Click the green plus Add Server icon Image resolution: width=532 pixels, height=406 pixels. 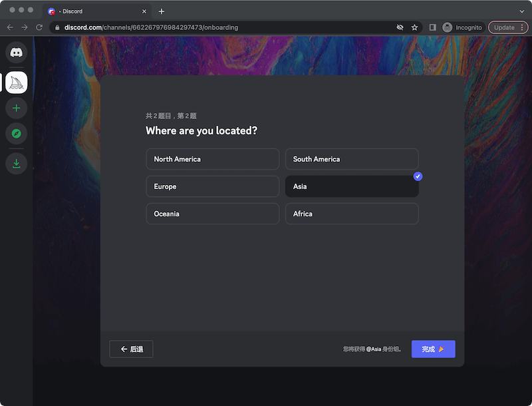16,108
